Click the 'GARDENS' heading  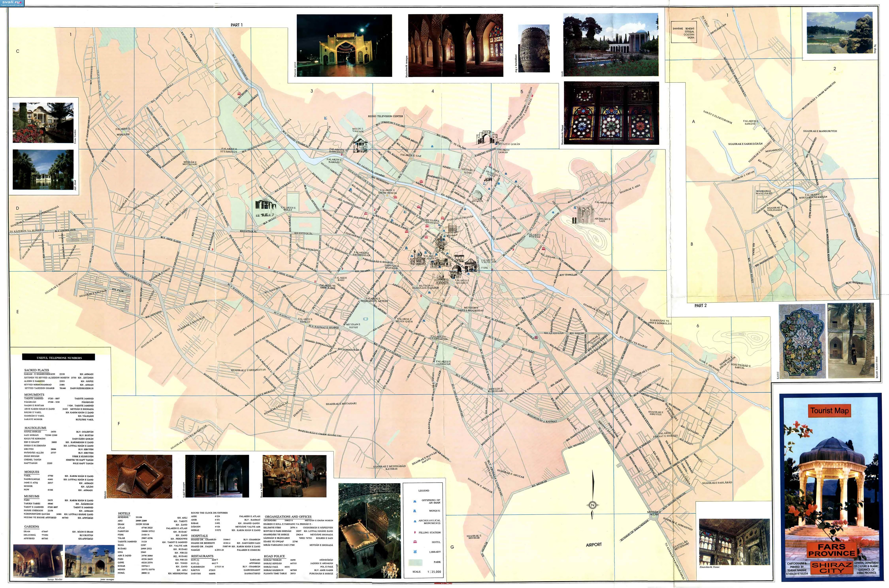[31, 527]
